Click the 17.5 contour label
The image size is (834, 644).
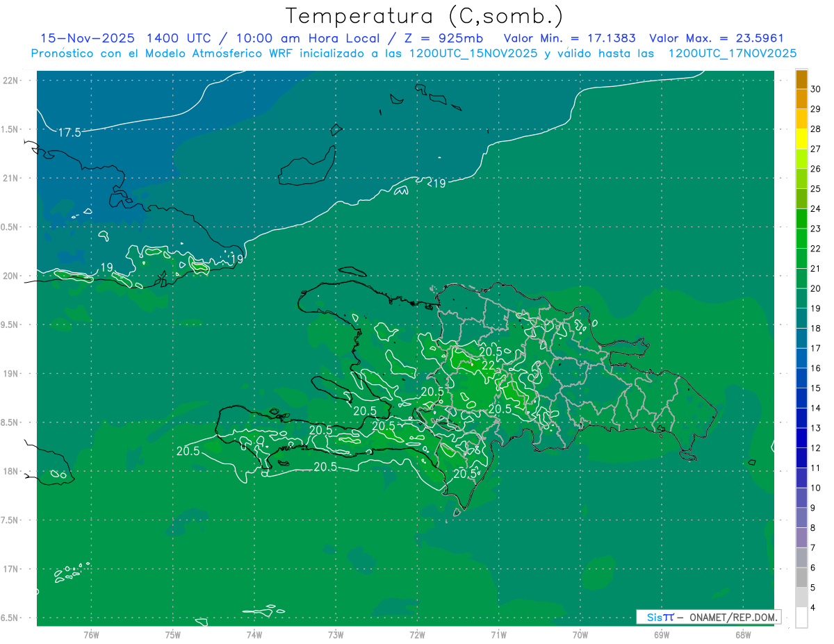pos(69,133)
